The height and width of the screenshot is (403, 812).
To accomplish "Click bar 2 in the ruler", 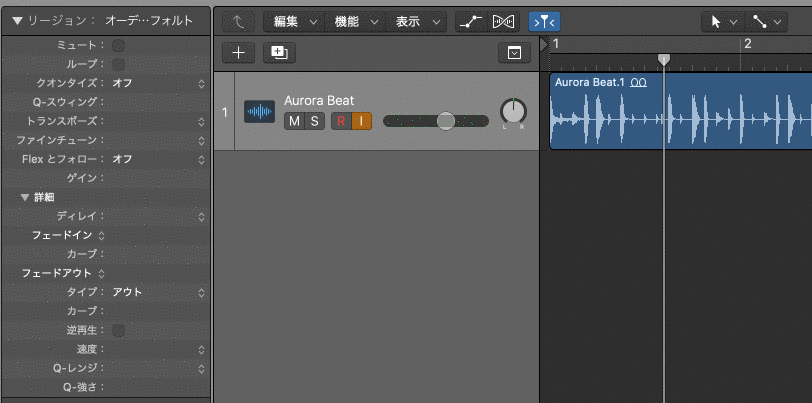I will click(x=748, y=44).
